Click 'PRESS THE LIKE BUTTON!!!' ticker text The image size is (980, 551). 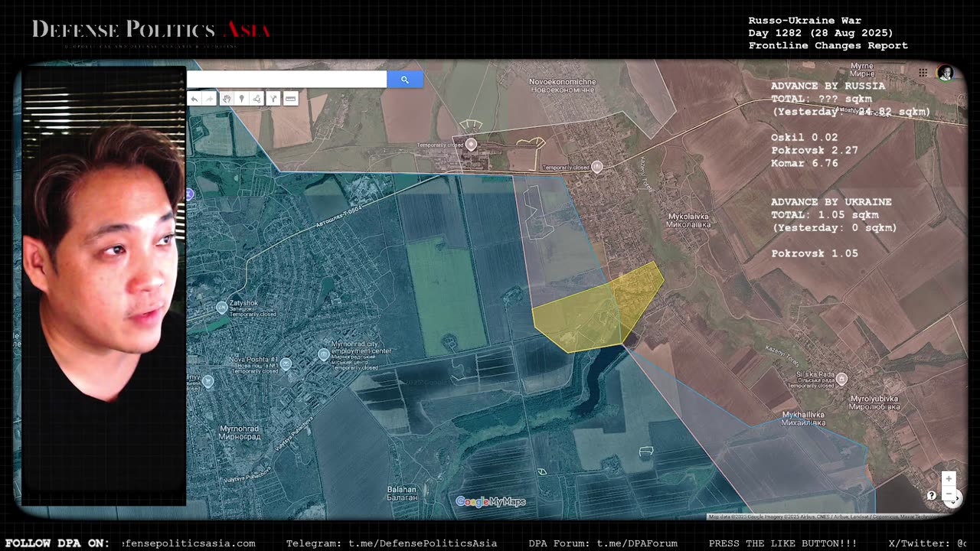click(x=782, y=543)
